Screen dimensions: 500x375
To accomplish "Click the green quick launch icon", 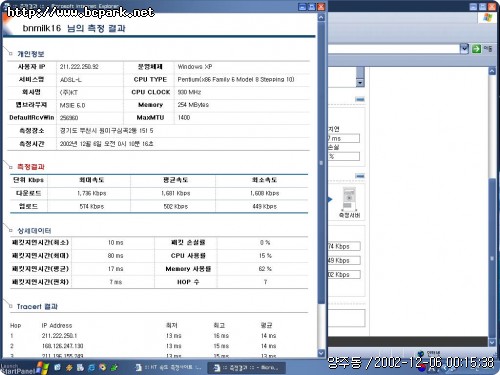I will click(x=114, y=368).
